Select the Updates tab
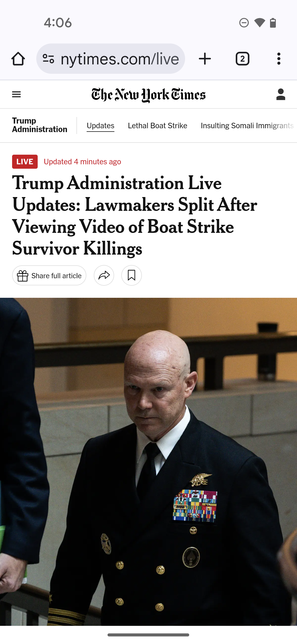Viewport: 297px width, 644px height. 100,126
